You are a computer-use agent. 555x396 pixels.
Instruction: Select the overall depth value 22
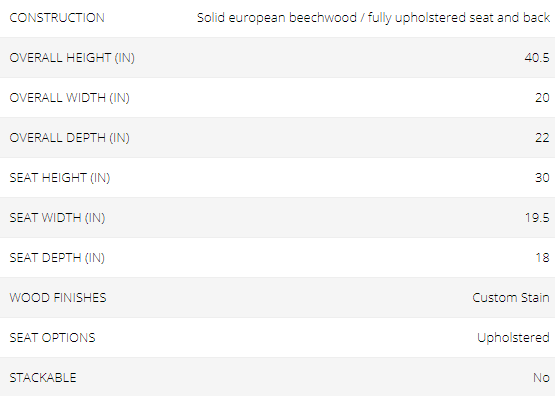tap(542, 138)
